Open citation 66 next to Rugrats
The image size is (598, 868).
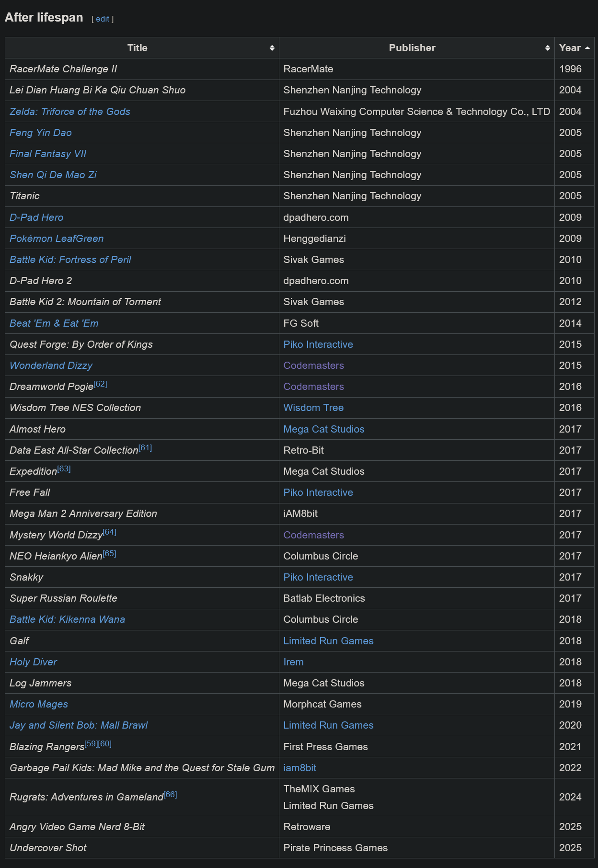click(170, 794)
